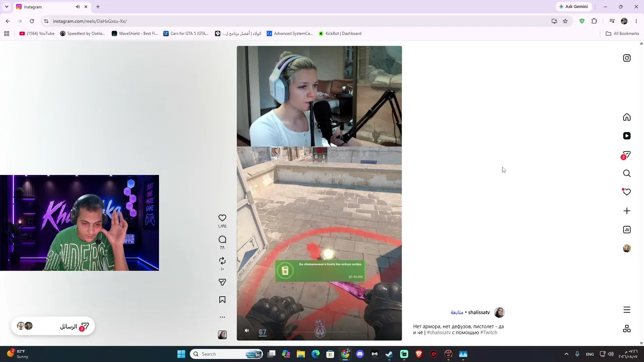Open the #shalissatv hashtag in caption
644x362 pixels.
439,333
